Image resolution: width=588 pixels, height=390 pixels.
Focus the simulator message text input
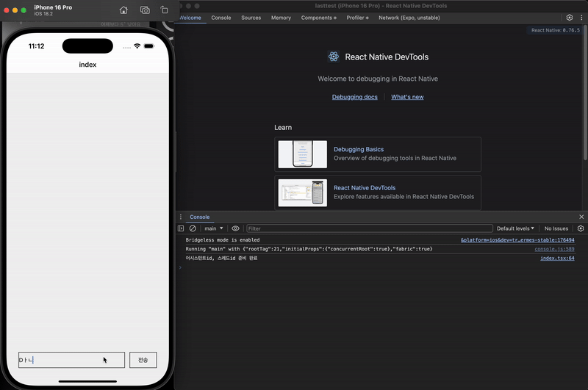pyautogui.click(x=71, y=360)
